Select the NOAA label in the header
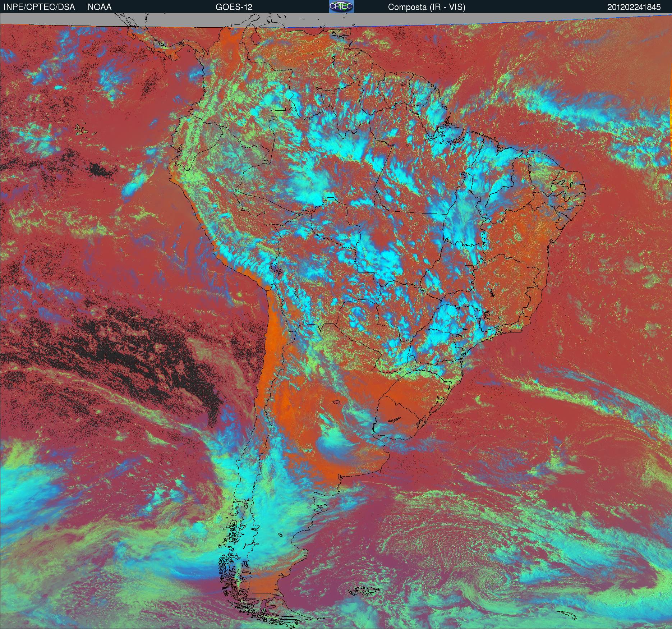 tap(100, 7)
